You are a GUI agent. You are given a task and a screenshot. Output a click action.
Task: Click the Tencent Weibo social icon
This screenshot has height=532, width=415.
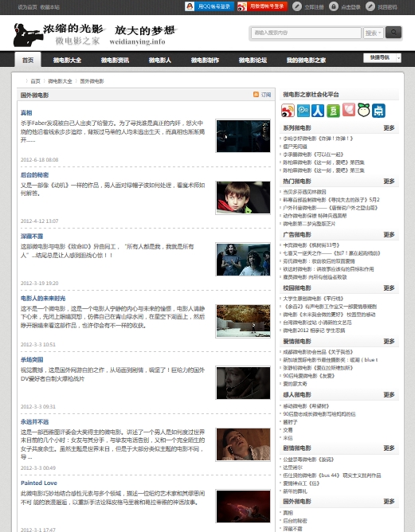(303, 111)
